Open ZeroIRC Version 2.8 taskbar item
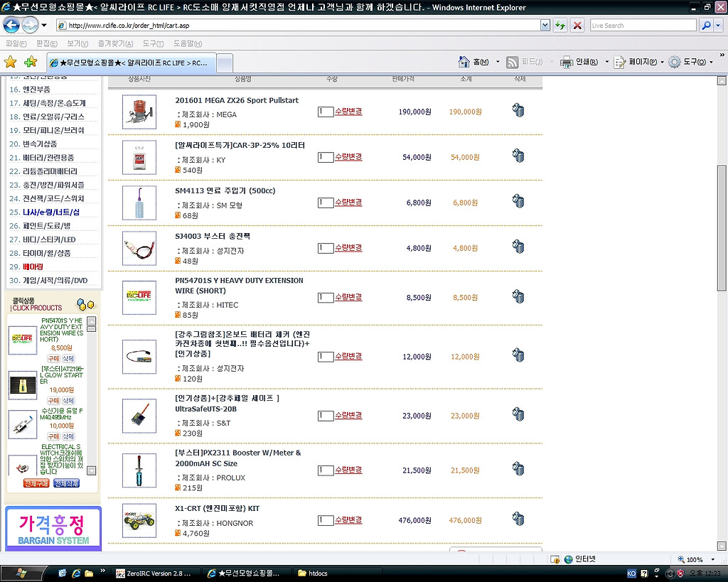 coord(154,573)
